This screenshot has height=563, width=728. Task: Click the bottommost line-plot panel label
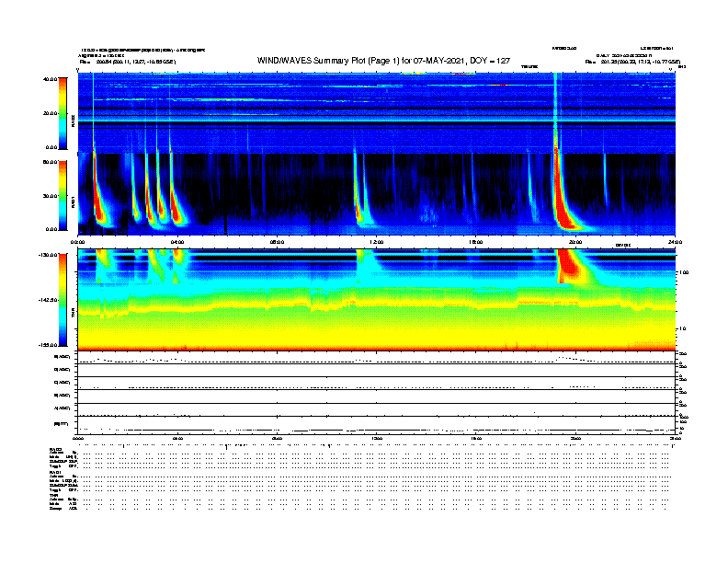coord(61,424)
